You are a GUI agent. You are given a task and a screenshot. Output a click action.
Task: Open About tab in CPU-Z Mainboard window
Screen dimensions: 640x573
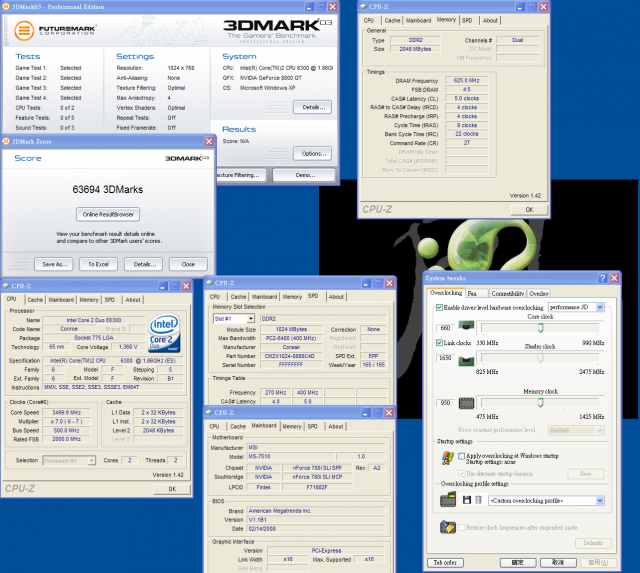(x=336, y=426)
